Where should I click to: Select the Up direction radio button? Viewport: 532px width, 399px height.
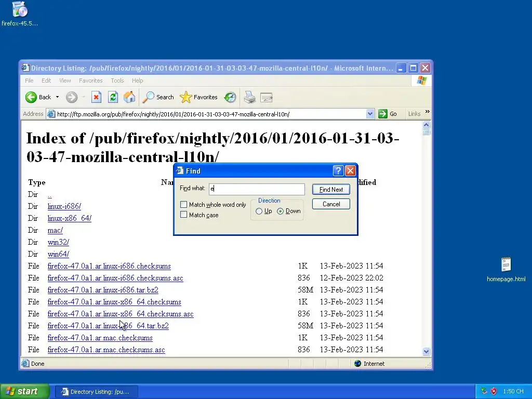pos(259,211)
